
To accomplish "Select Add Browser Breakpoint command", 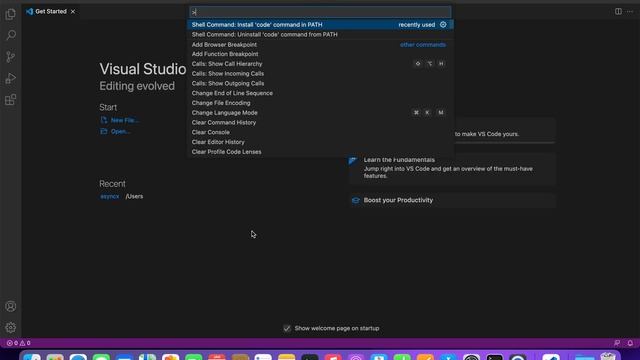I will click(320, 44).
